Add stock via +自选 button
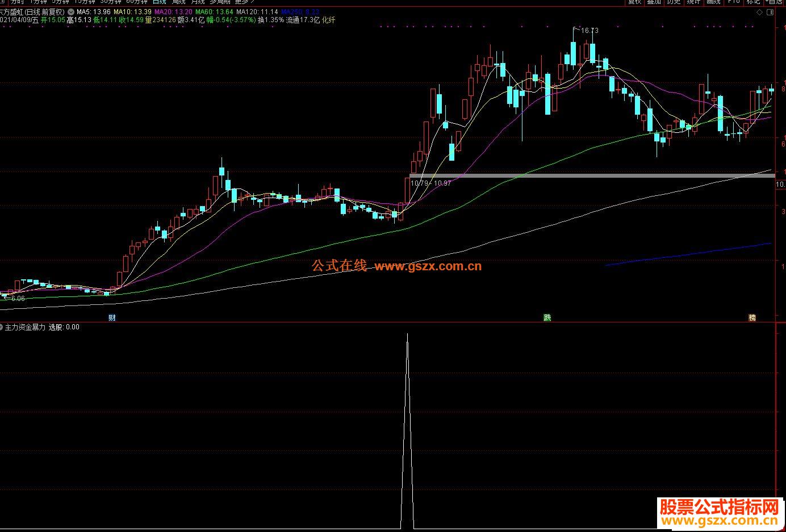The image size is (786, 532). [x=775, y=2]
